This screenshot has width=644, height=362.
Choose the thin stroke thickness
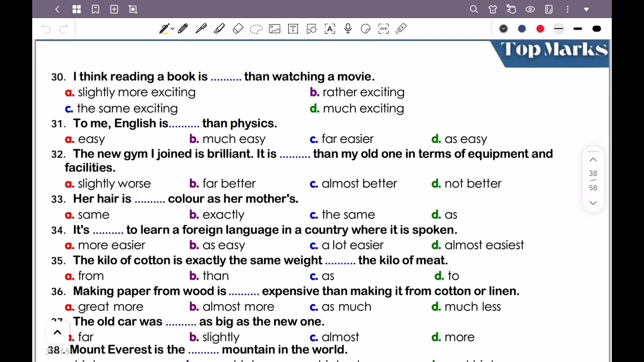[x=558, y=29]
